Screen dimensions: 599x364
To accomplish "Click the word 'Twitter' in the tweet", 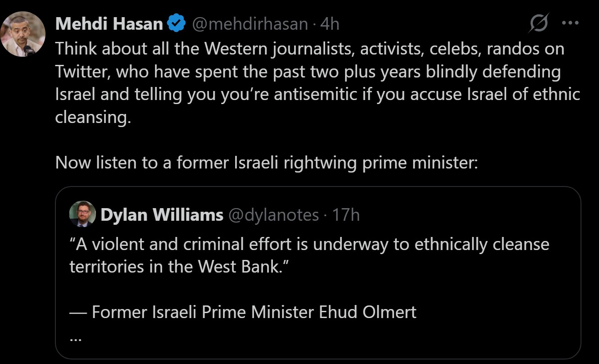I will coord(82,72).
